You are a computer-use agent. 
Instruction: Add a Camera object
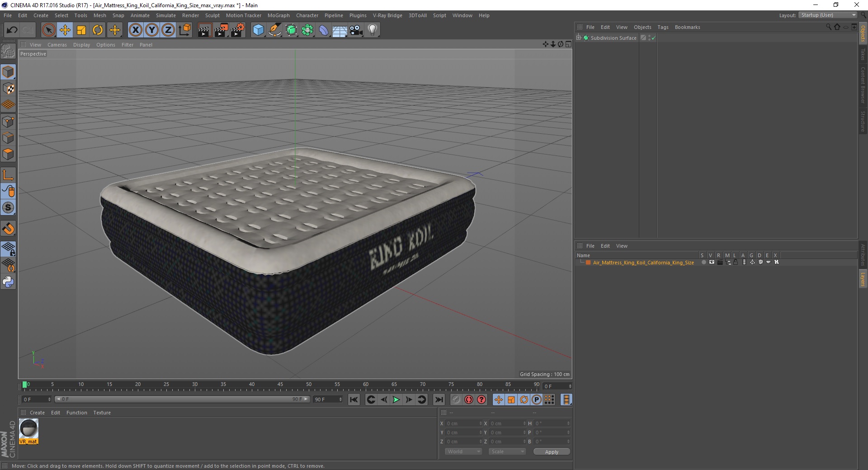pyautogui.click(x=356, y=30)
